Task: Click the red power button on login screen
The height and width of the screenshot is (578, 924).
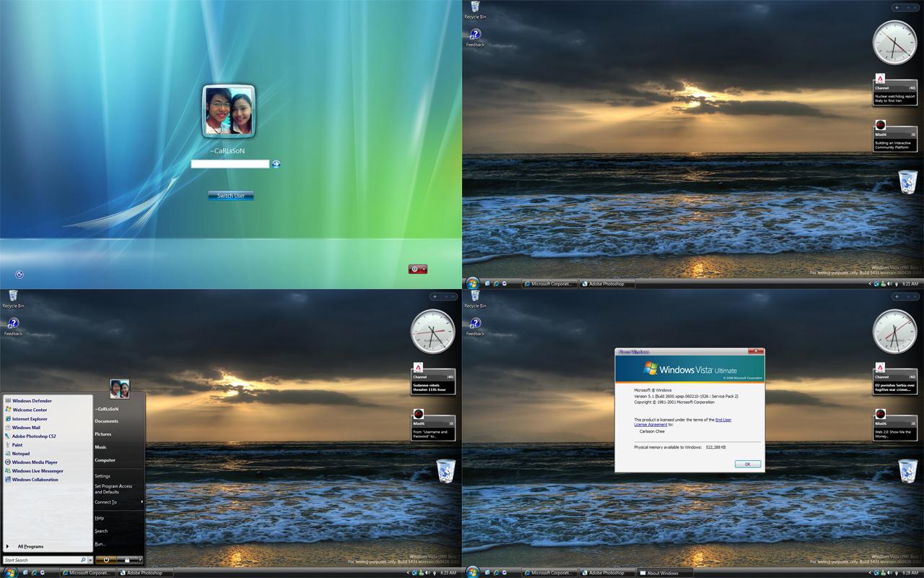Action: (415, 269)
